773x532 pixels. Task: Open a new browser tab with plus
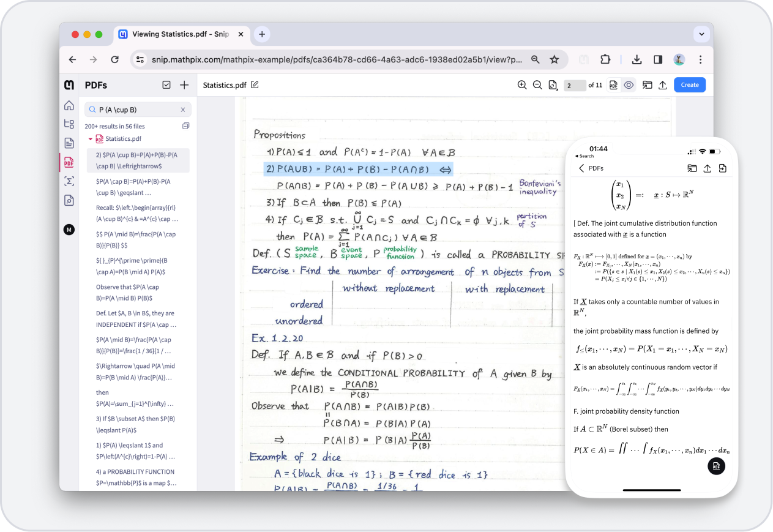[262, 34]
